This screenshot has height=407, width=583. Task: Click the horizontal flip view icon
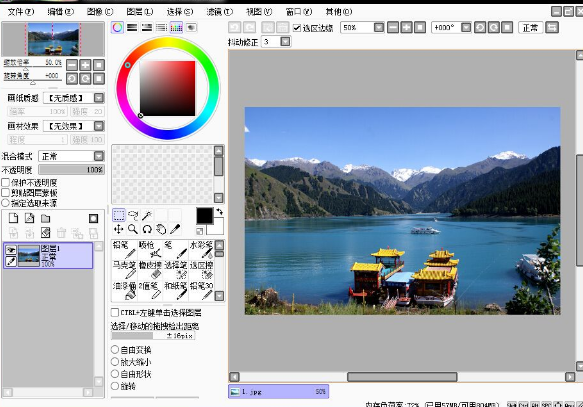click(x=552, y=28)
